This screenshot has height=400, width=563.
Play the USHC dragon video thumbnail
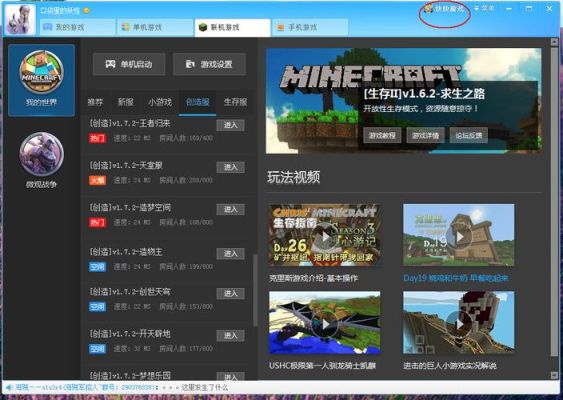click(x=325, y=322)
